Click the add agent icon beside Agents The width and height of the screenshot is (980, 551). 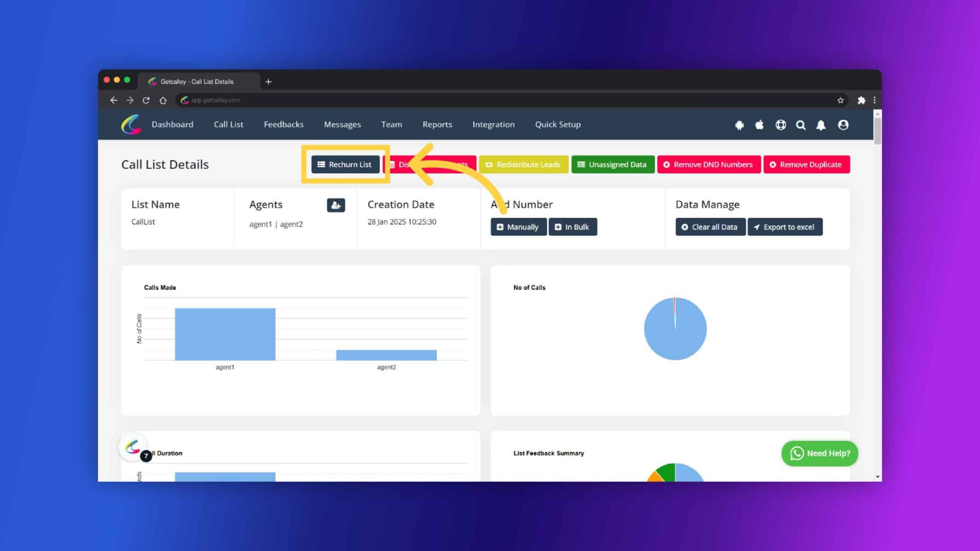point(336,205)
